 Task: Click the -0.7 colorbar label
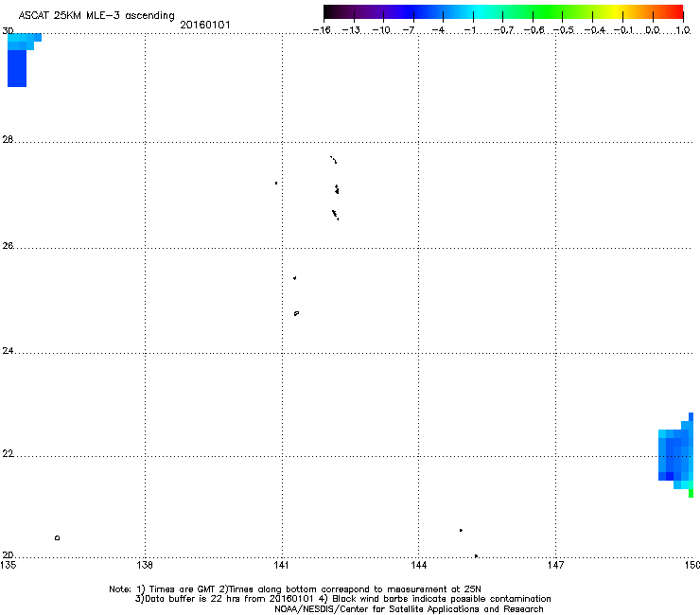click(503, 30)
